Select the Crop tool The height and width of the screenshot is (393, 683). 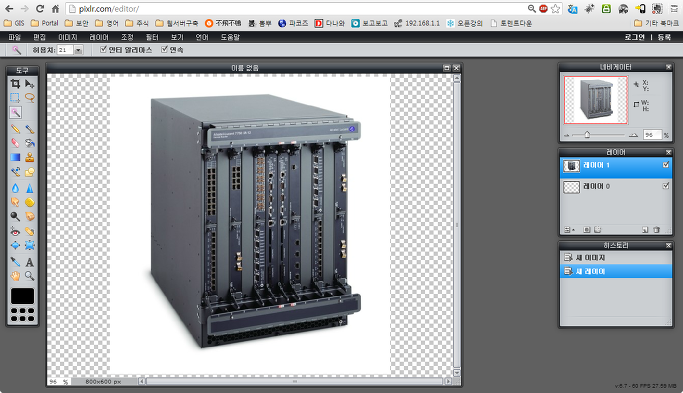(15, 84)
